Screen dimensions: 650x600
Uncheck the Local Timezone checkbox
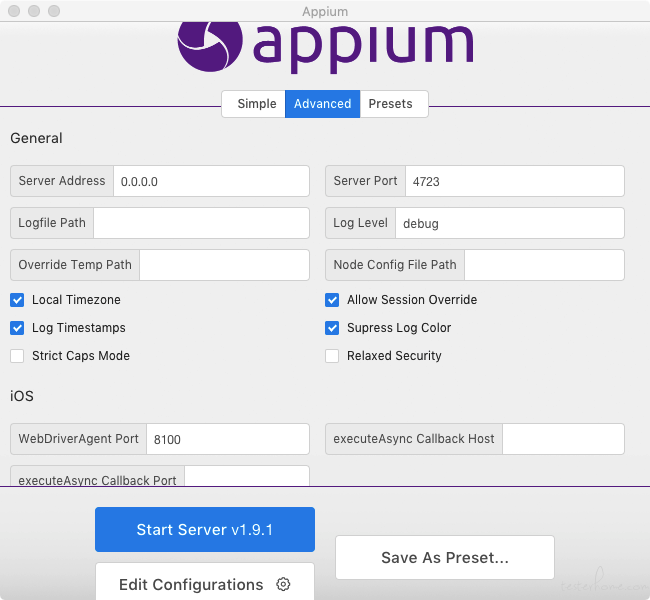[x=17, y=300]
